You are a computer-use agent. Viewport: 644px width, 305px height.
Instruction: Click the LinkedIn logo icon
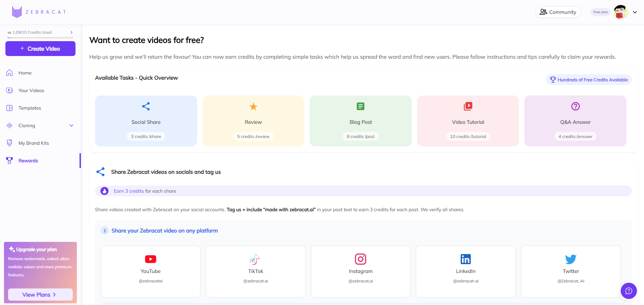tap(466, 259)
